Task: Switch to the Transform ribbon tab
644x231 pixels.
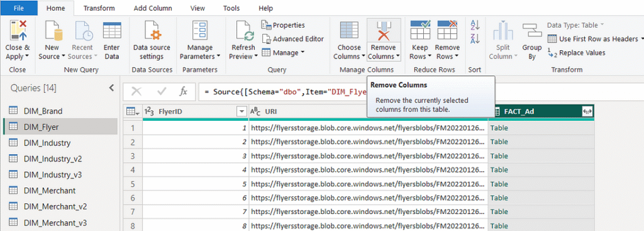Action: [x=99, y=8]
